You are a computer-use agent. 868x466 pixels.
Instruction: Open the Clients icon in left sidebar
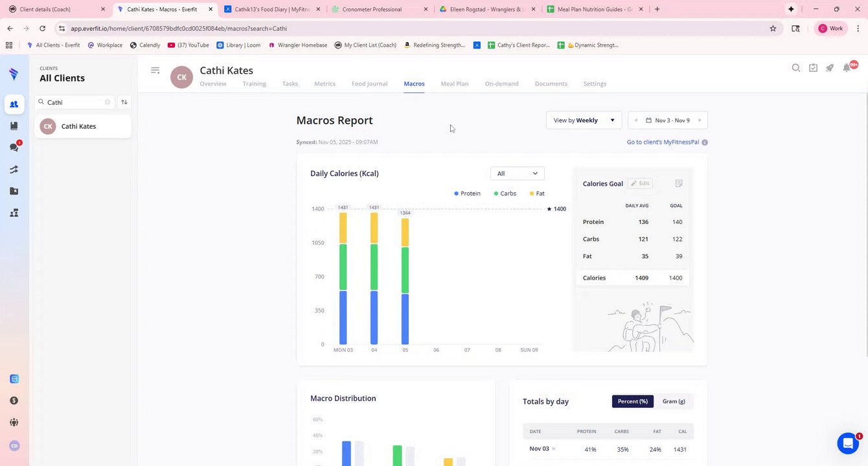pyautogui.click(x=14, y=104)
